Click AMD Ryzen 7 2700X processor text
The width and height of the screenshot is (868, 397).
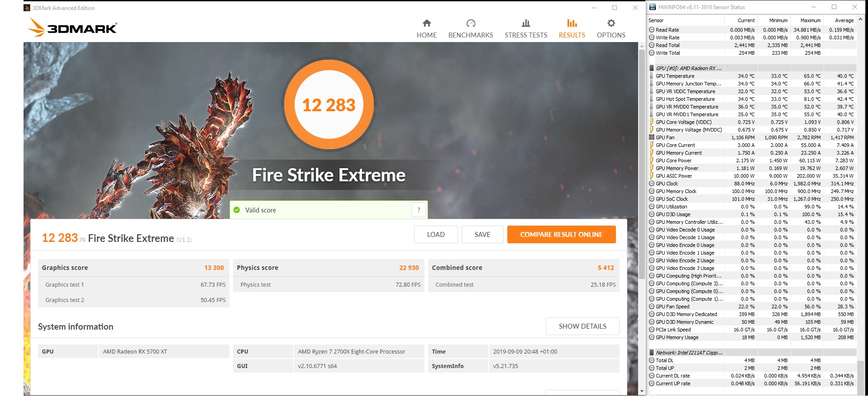coord(352,351)
